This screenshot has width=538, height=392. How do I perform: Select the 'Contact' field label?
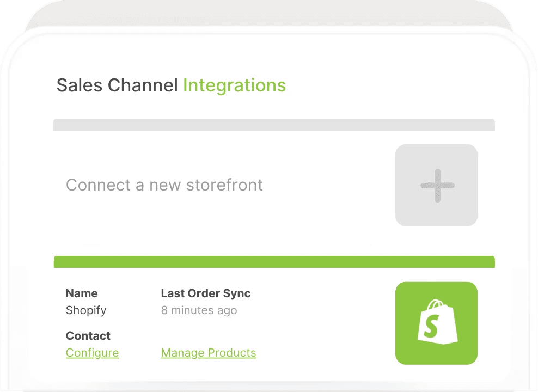pos(88,336)
